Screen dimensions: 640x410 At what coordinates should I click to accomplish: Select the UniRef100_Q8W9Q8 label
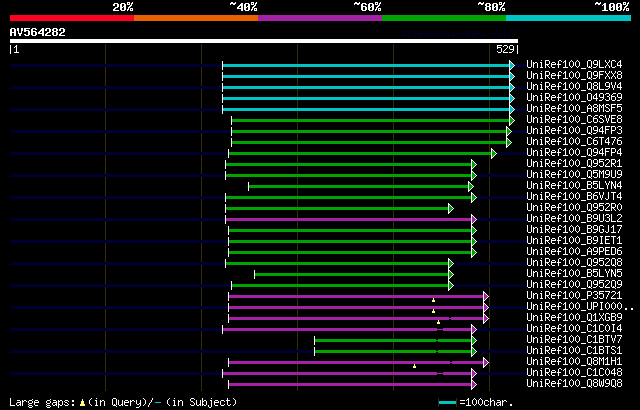574,383
